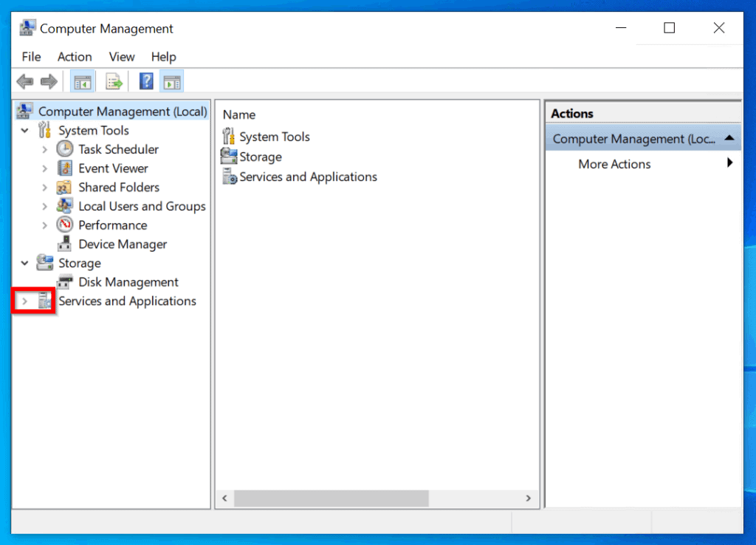Select Device Manager in the tree
The image size is (756, 545).
[x=123, y=244]
